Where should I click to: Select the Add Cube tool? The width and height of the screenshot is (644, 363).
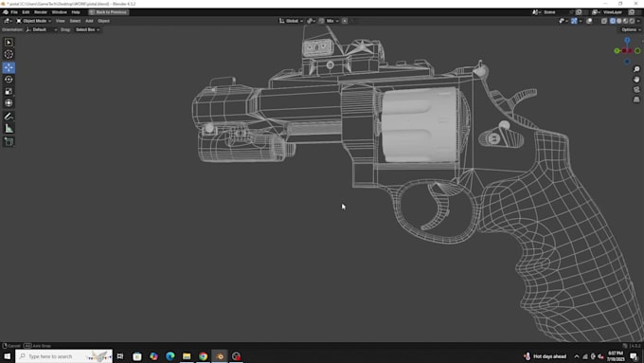(x=9, y=142)
